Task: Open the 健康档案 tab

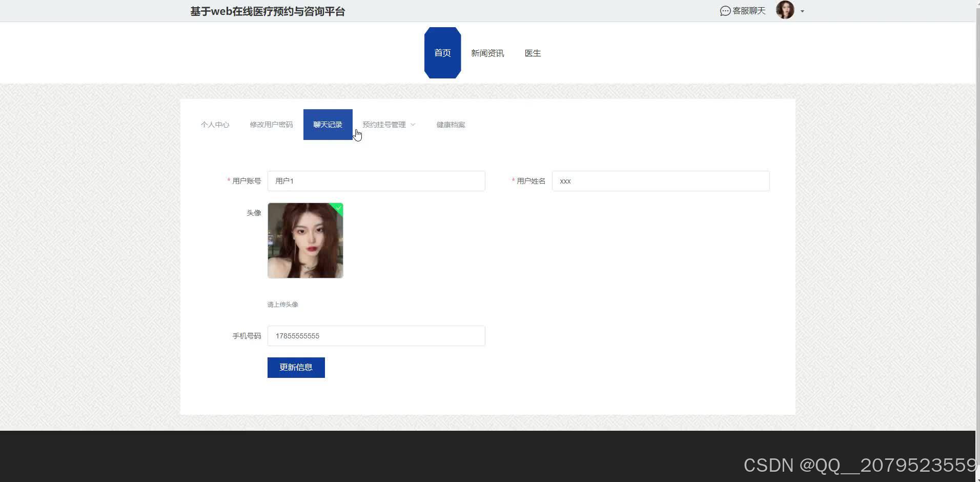Action: 451,124
